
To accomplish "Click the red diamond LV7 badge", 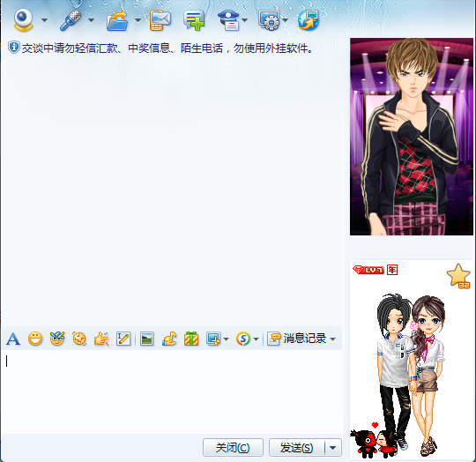I will click(368, 270).
